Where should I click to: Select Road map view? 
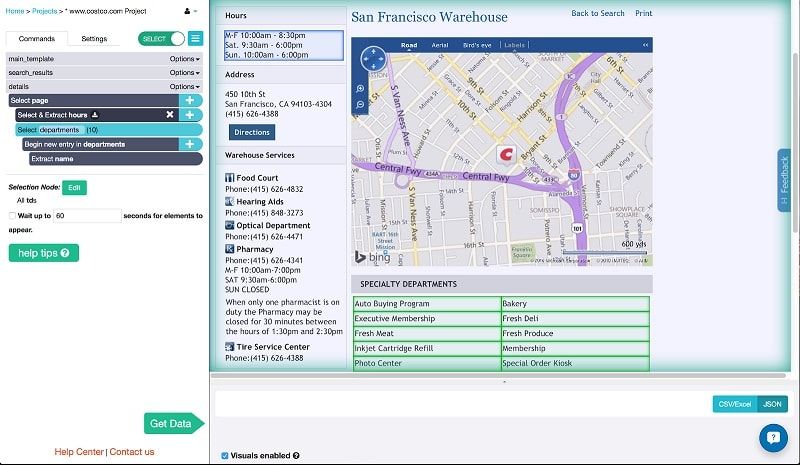coord(409,45)
